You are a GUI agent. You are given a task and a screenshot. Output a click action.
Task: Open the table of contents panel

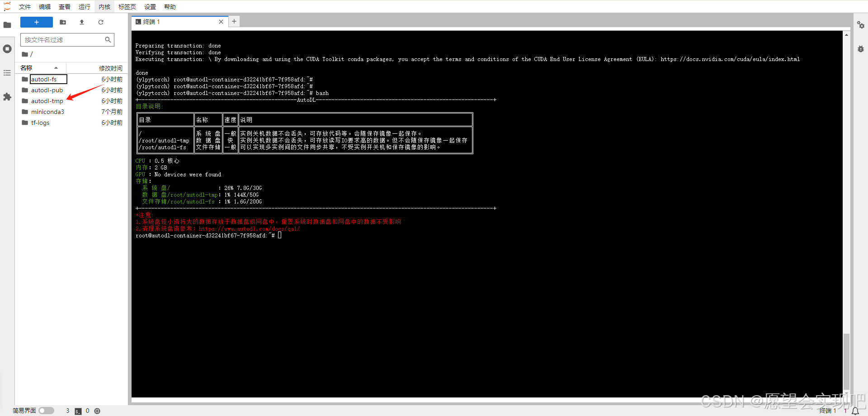coord(7,73)
